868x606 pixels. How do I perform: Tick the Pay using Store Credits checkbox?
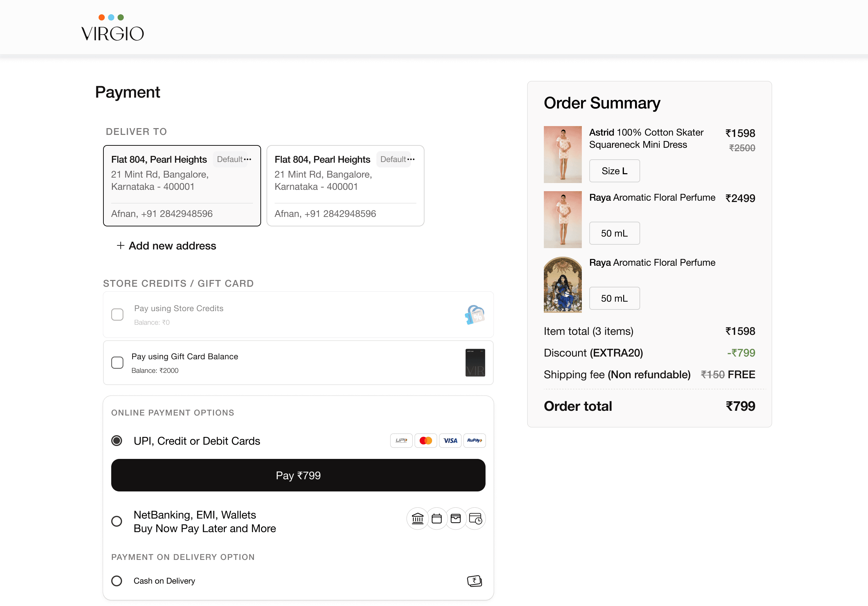pyautogui.click(x=117, y=314)
